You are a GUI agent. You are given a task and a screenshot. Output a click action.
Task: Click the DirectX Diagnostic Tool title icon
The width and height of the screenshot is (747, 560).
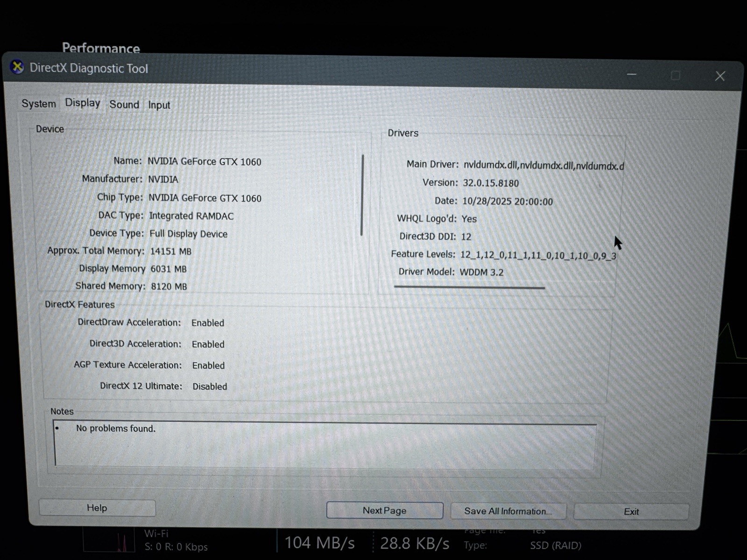tap(17, 67)
